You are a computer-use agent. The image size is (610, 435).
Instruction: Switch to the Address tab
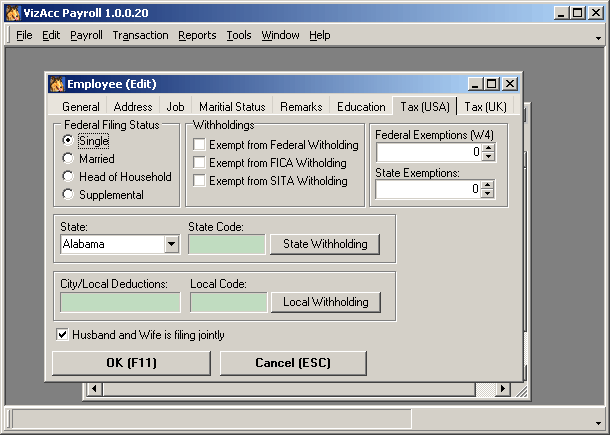(133, 107)
